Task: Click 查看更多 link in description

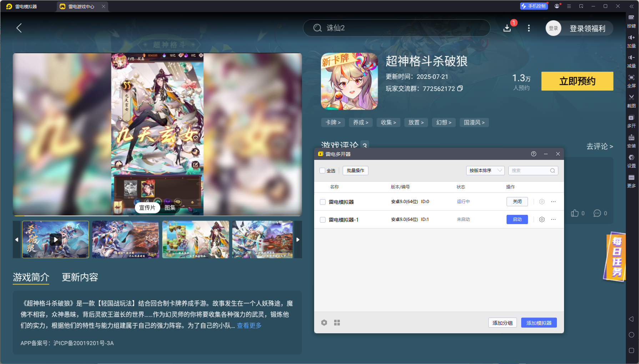Action: pos(249,325)
